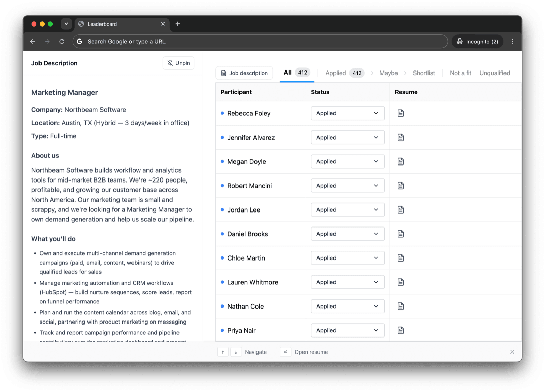The height and width of the screenshot is (392, 545).
Task: Select participant Nathan Cole
Action: point(245,307)
